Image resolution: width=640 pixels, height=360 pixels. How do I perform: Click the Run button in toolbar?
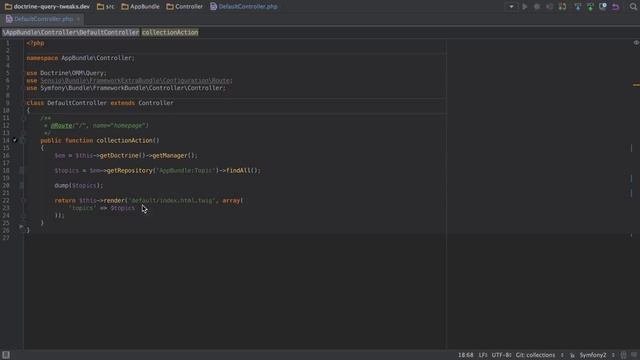525,7
